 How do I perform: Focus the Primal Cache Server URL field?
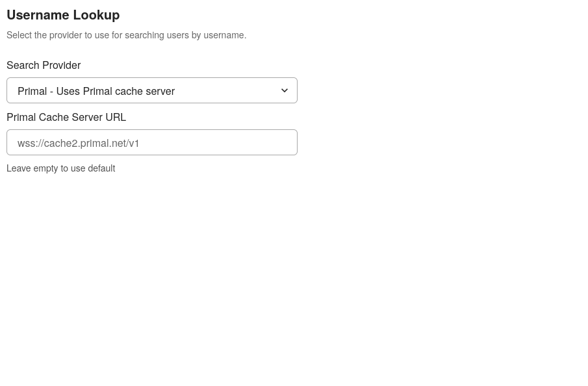click(151, 142)
